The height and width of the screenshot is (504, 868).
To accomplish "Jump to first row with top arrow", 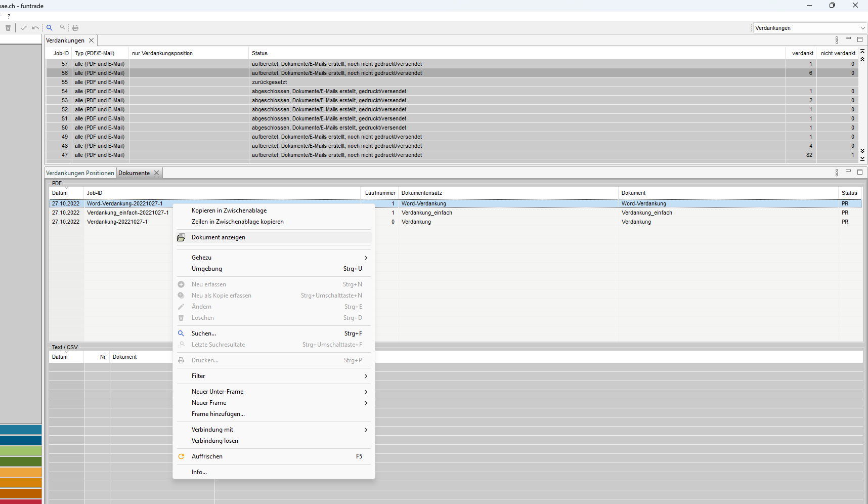I will coord(862,52).
